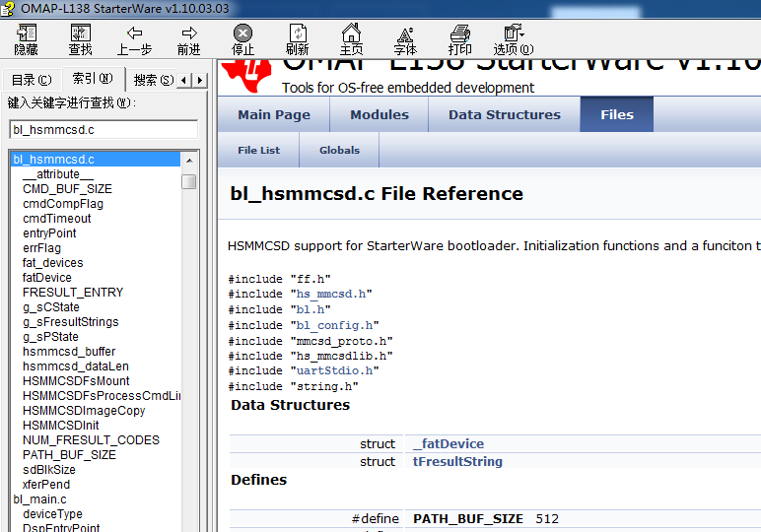Select bl_hsmmcsd.c in index list
The image size is (761, 532).
(95, 159)
